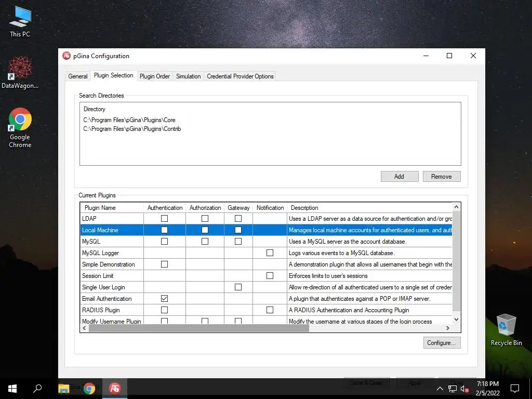Select the Simple Demonstration plugin name
The height and width of the screenshot is (399, 532).
[x=108, y=264]
